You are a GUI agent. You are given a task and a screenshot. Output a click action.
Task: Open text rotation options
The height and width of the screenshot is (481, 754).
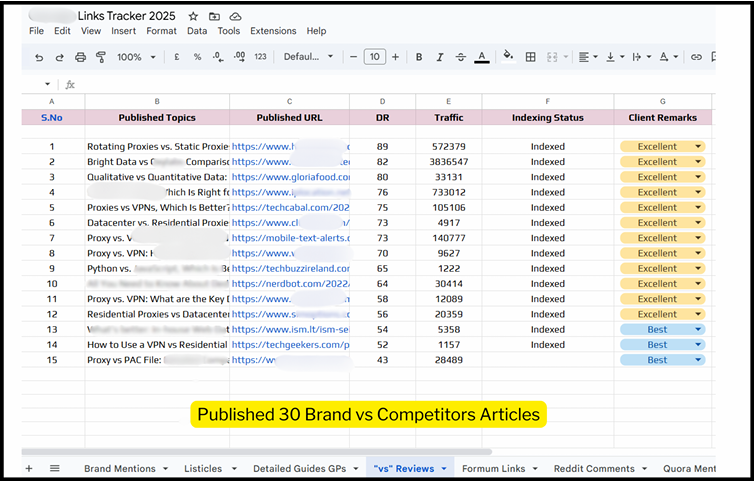click(668, 57)
